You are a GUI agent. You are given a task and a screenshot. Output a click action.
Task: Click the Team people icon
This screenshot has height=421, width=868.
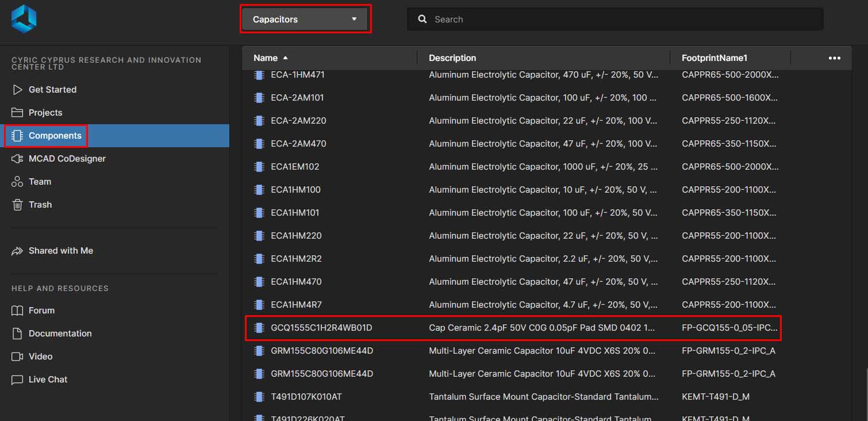[17, 182]
